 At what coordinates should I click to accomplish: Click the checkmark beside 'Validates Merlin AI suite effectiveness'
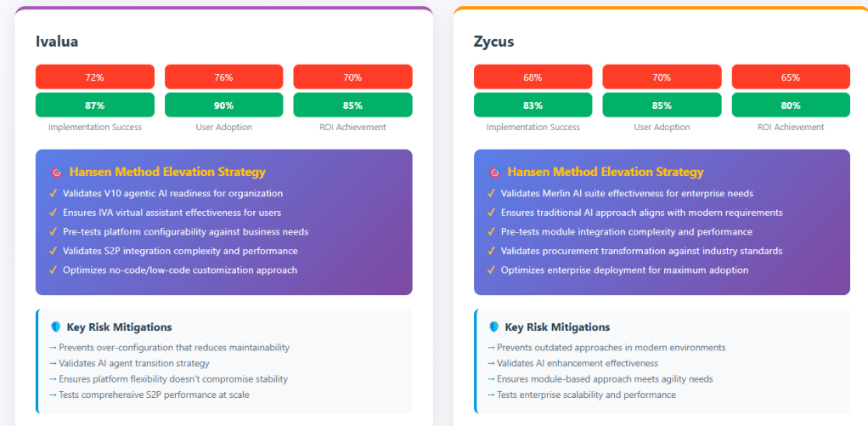[x=491, y=194]
